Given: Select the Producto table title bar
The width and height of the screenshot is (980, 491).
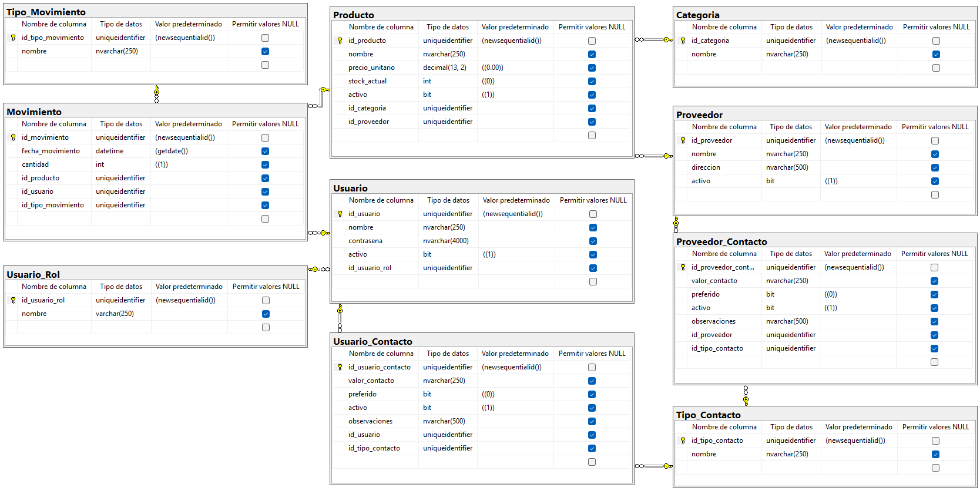Looking at the screenshot, I should click(x=354, y=15).
